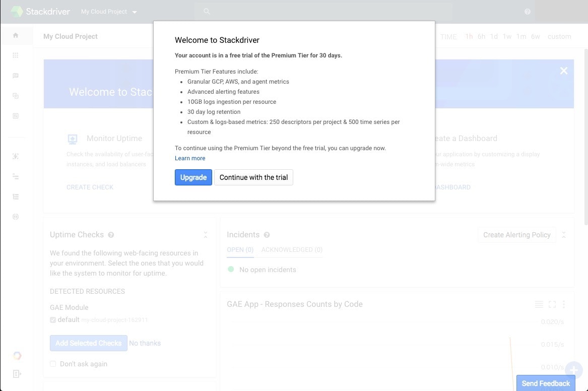Expand GAE App chart to fullscreen
The width and height of the screenshot is (588, 391).
click(552, 304)
